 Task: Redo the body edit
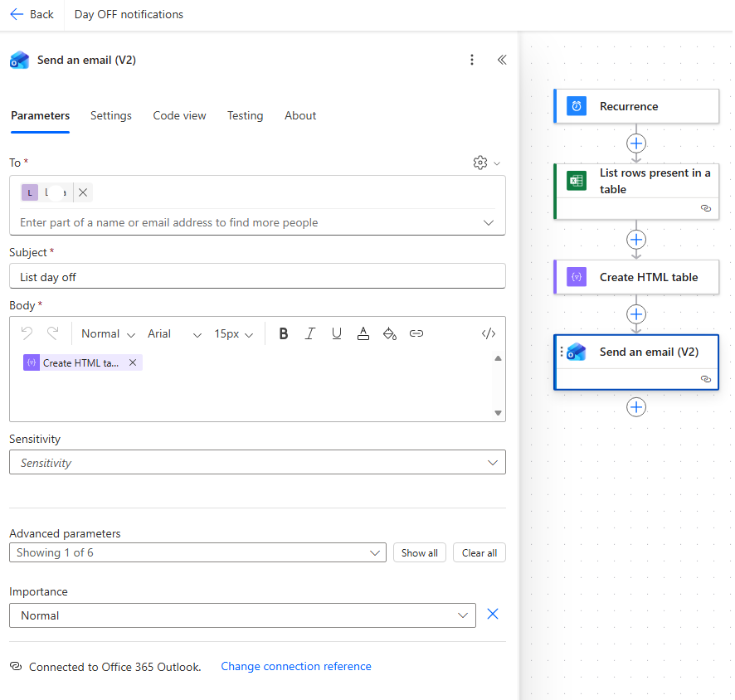[53, 333]
